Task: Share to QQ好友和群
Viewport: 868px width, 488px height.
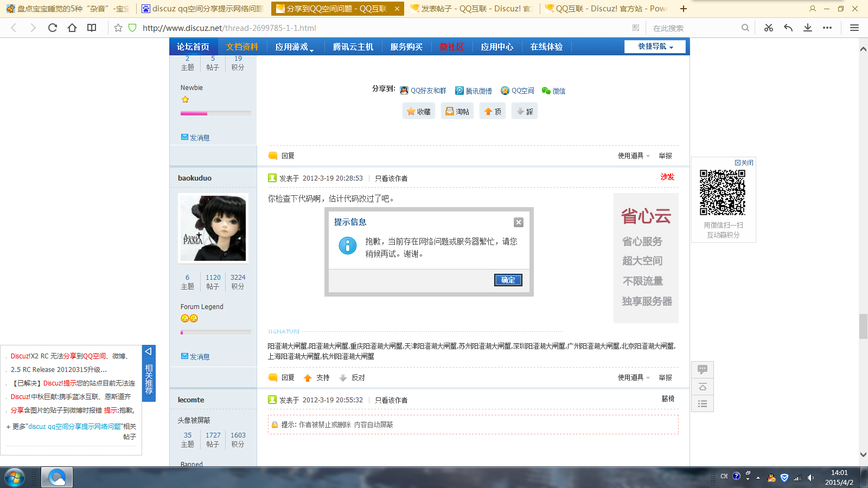Action: tap(423, 91)
